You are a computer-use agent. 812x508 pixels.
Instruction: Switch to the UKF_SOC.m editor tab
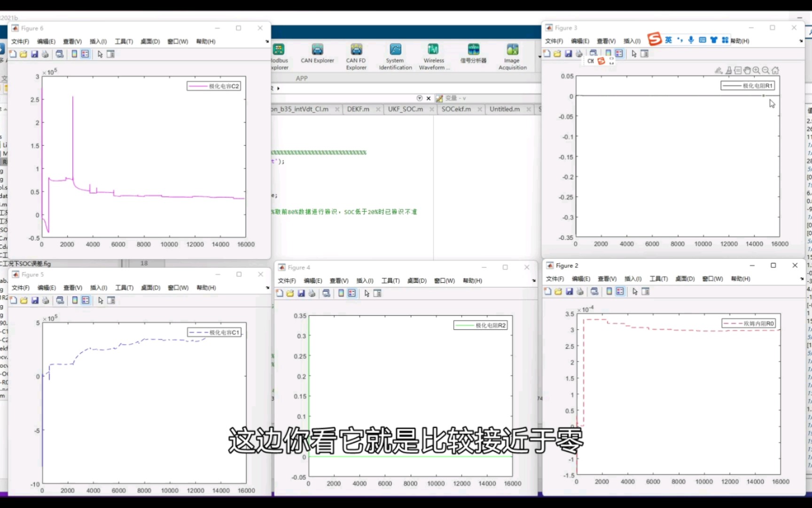[x=405, y=109]
